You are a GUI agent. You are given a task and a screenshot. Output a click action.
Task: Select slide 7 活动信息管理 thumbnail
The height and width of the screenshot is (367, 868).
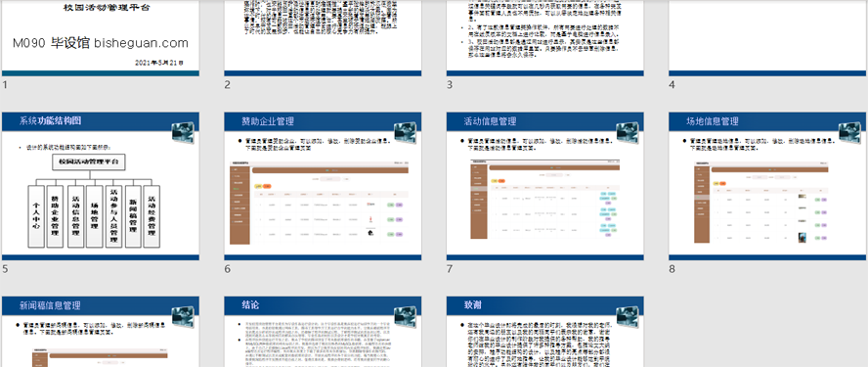click(545, 186)
